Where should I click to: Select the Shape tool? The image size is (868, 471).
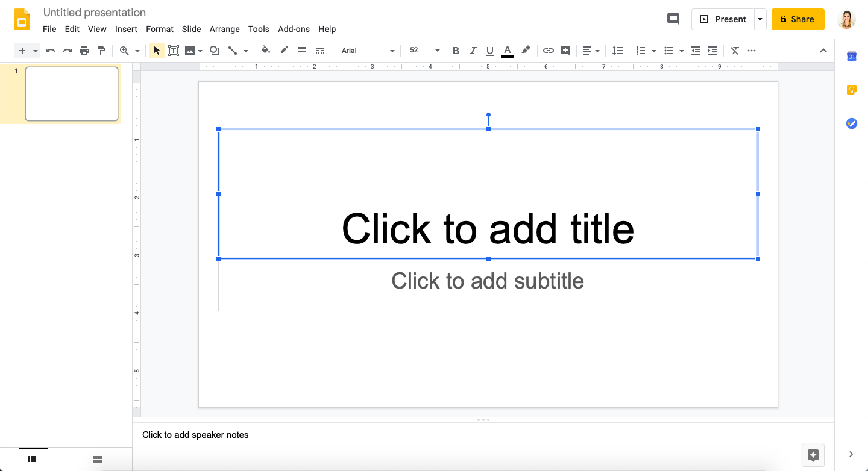(215, 51)
